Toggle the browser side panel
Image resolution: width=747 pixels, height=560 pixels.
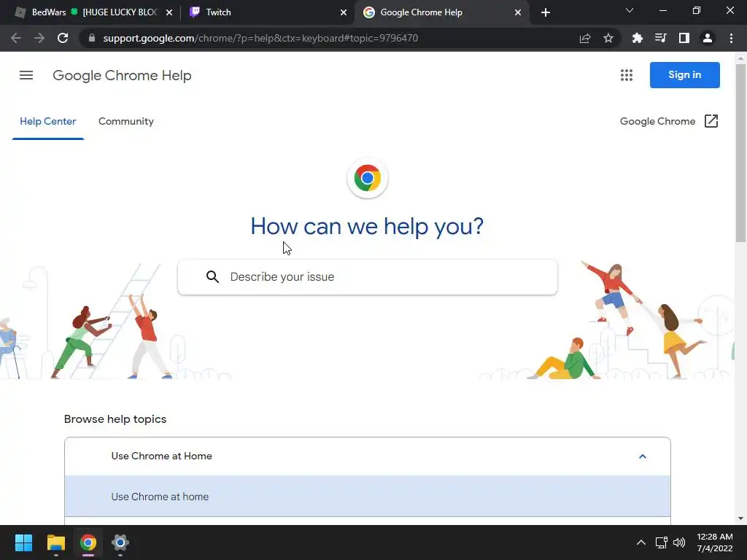click(684, 38)
